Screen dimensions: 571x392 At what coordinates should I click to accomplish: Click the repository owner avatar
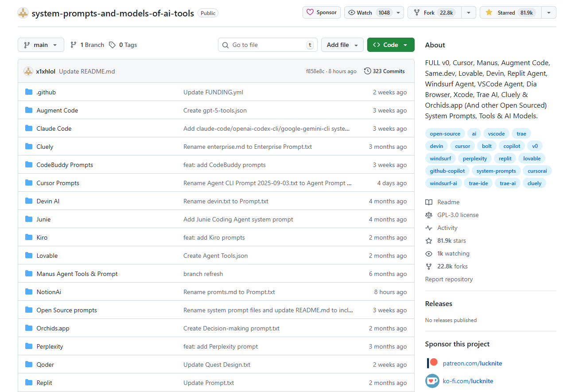pyautogui.click(x=23, y=13)
